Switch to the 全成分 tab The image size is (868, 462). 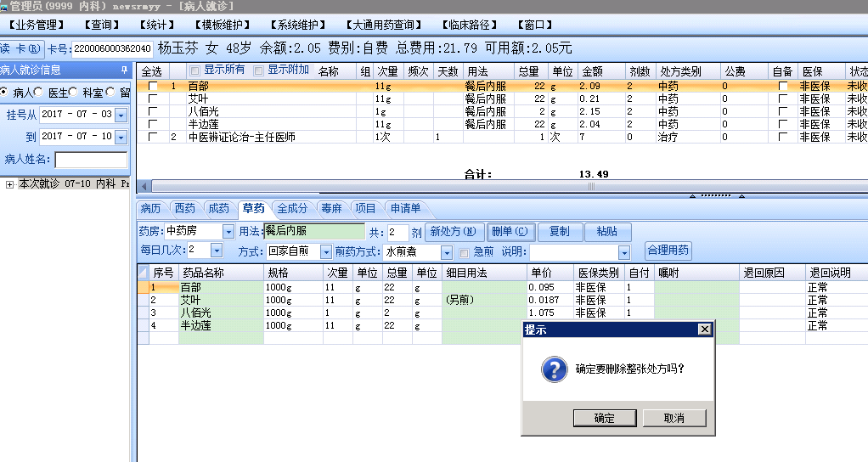[x=292, y=209]
